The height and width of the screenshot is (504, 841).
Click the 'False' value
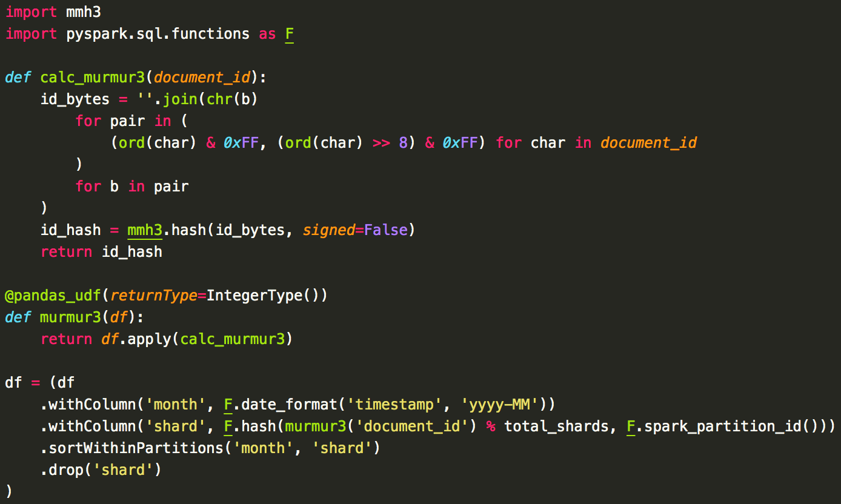[x=385, y=230]
